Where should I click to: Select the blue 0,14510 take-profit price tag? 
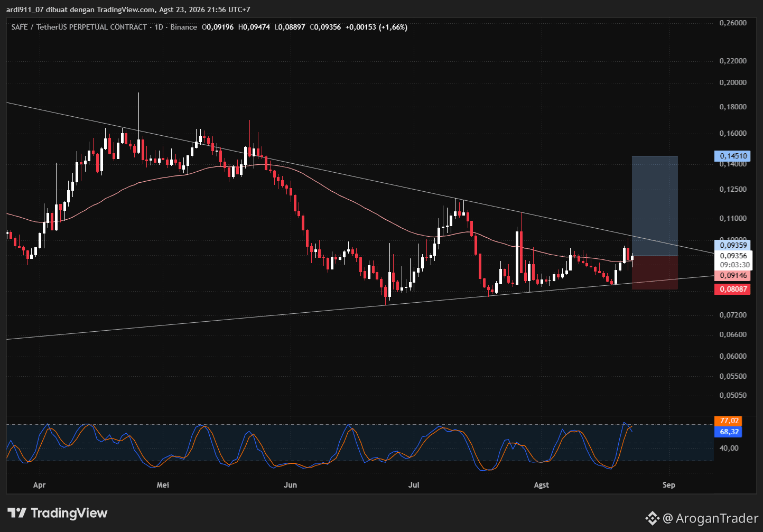click(732, 156)
